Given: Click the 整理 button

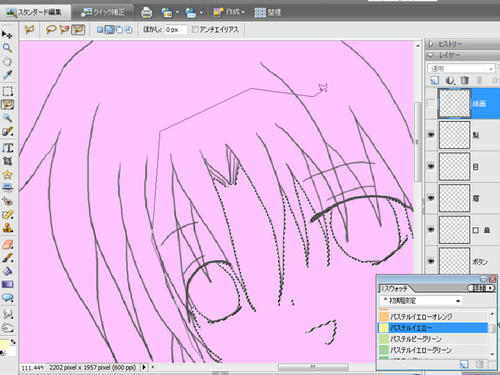Looking at the screenshot, I should pyautogui.click(x=268, y=13).
